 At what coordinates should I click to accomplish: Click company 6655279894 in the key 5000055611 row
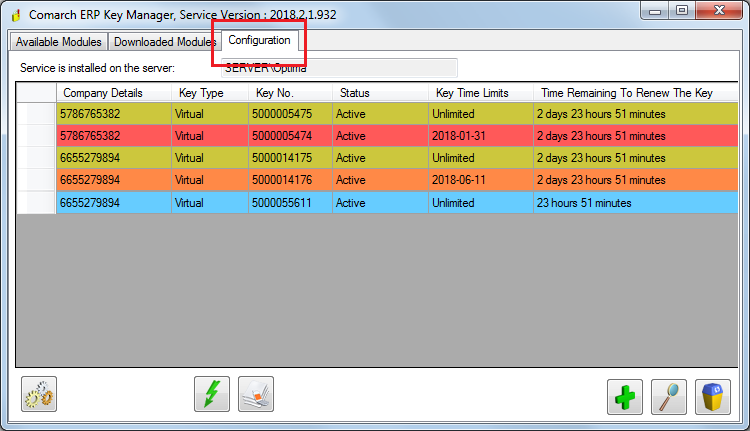tap(114, 203)
